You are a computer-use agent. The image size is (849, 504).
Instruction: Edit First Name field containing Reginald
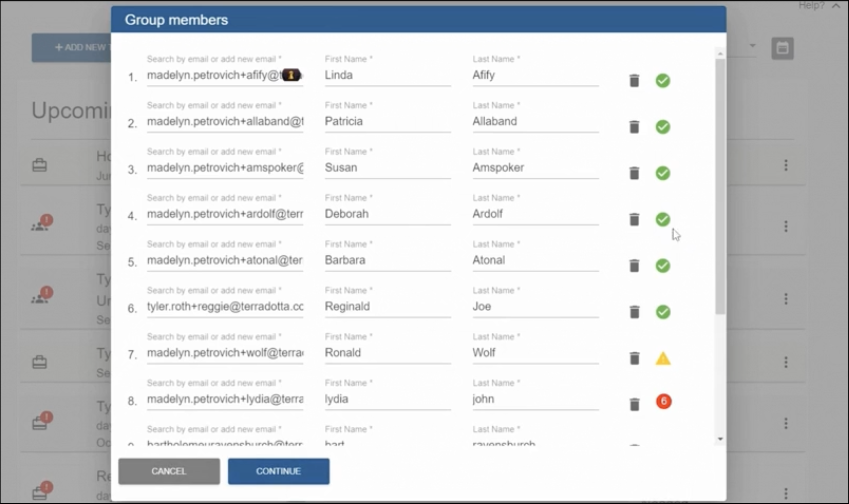click(388, 306)
